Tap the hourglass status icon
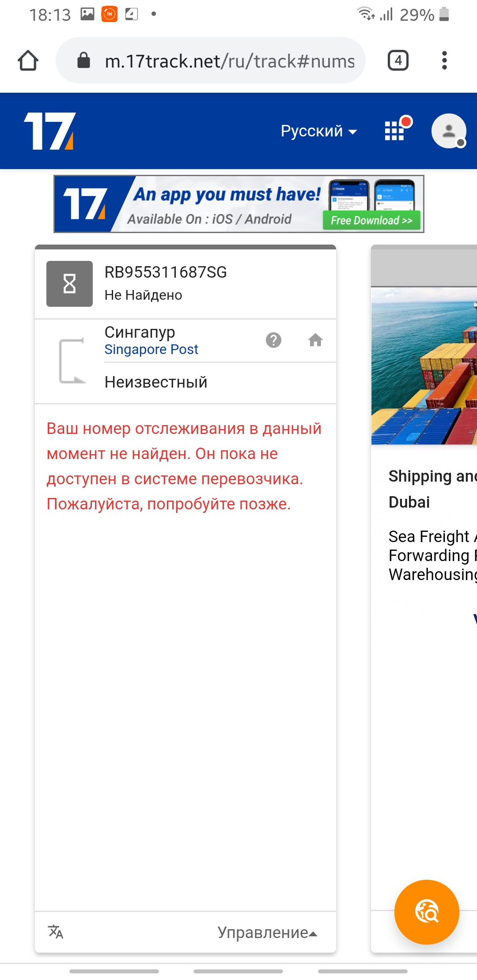This screenshot has height=980, width=477. 69,284
